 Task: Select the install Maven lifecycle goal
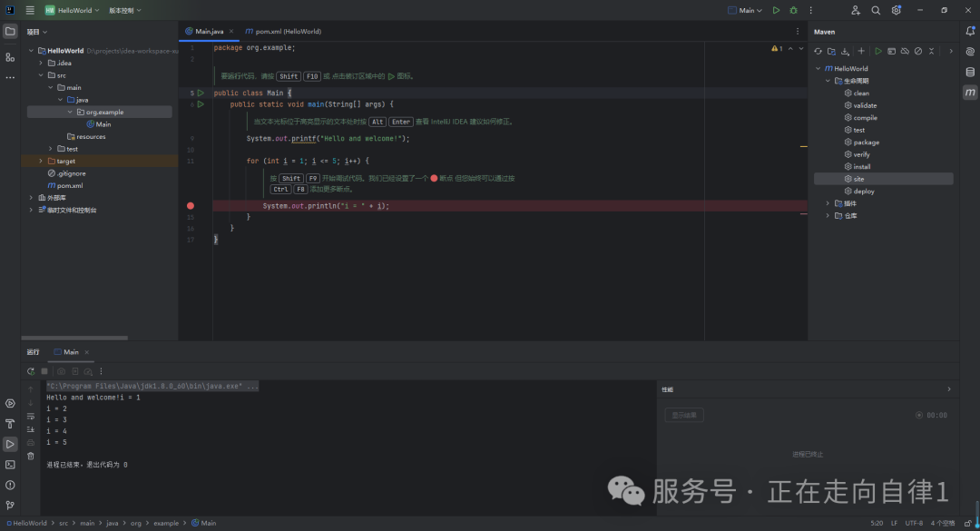861,166
